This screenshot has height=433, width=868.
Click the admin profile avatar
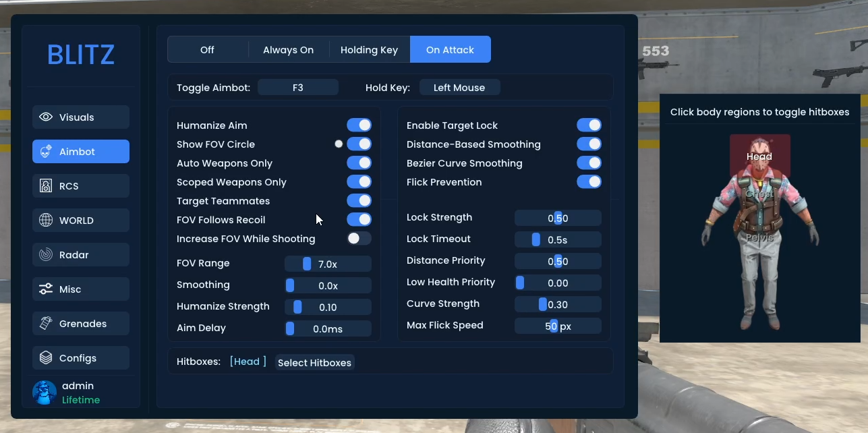coord(44,393)
